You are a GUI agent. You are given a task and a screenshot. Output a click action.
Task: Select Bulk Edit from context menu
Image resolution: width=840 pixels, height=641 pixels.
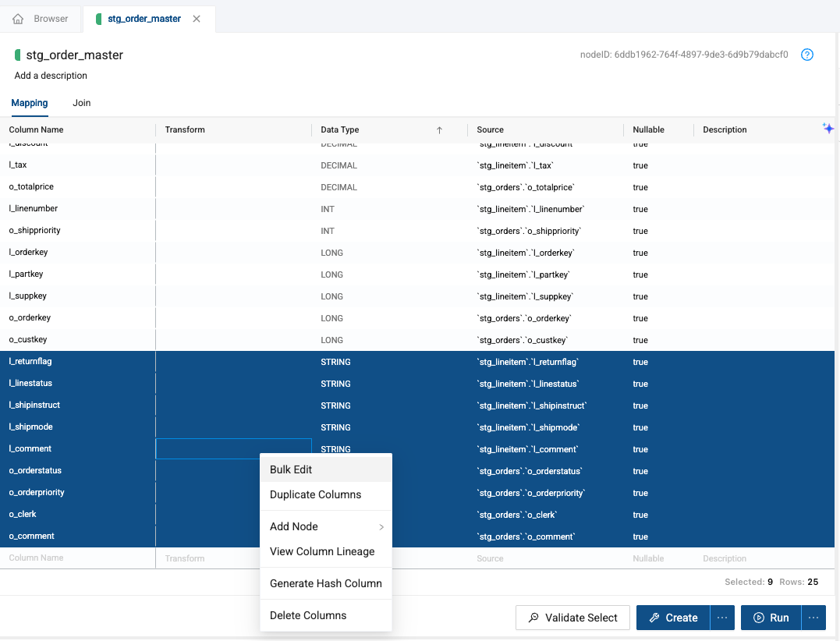pos(326,469)
